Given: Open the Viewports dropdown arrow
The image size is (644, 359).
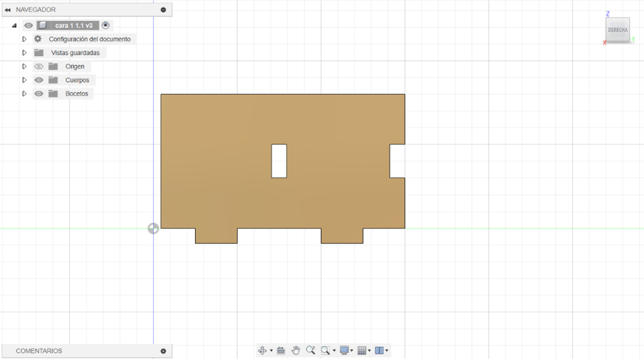Looking at the screenshot, I should pos(387,351).
